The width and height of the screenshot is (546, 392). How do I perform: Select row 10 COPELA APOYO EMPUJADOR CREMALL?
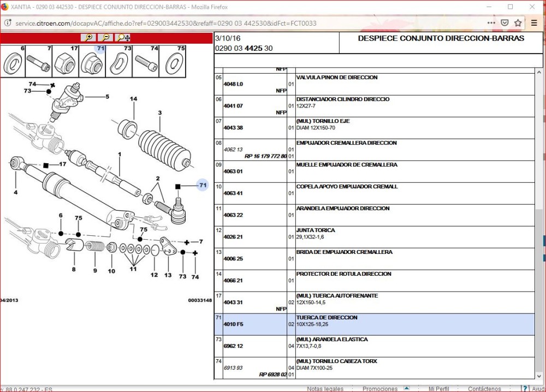[375, 193]
